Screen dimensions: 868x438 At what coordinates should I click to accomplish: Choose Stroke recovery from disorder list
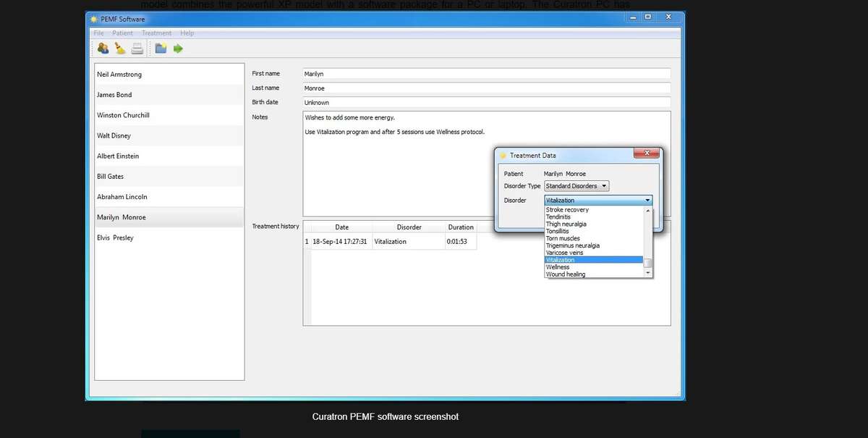tap(593, 210)
